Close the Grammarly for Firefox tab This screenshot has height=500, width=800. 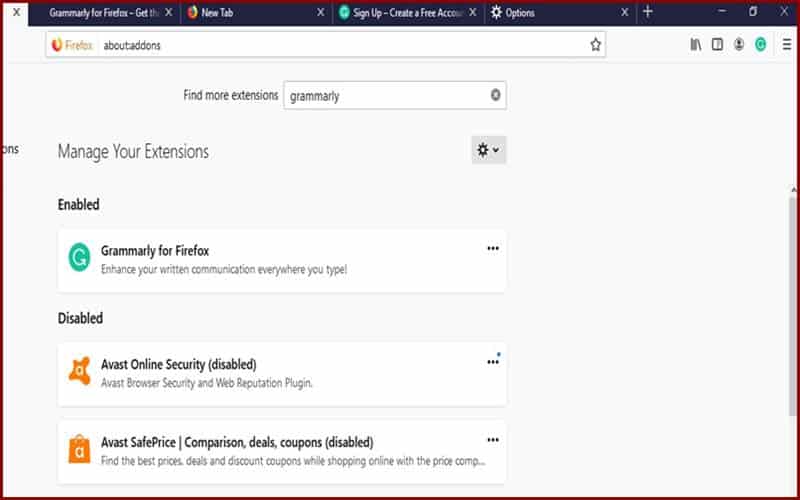[x=169, y=12]
